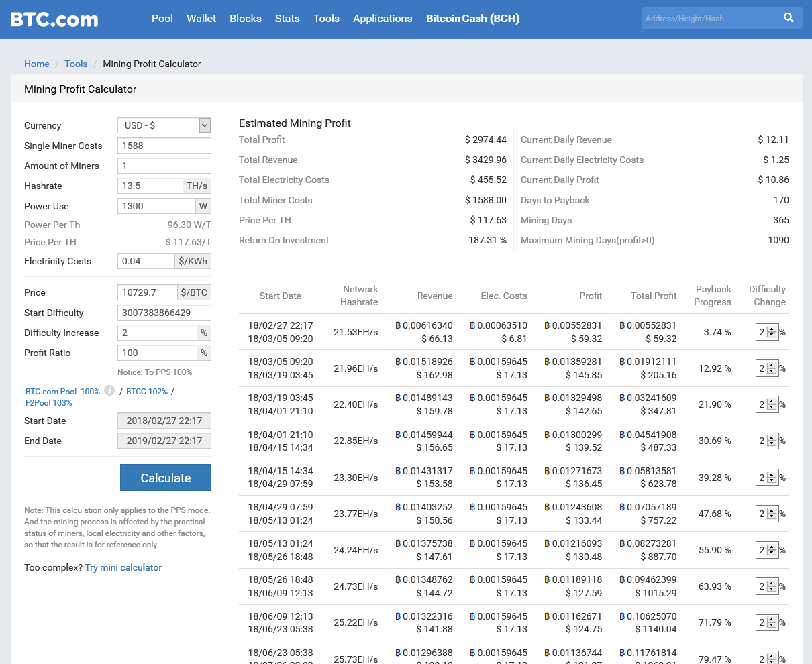The image size is (812, 664).
Task: Click the search magnifier icon
Action: point(789,18)
